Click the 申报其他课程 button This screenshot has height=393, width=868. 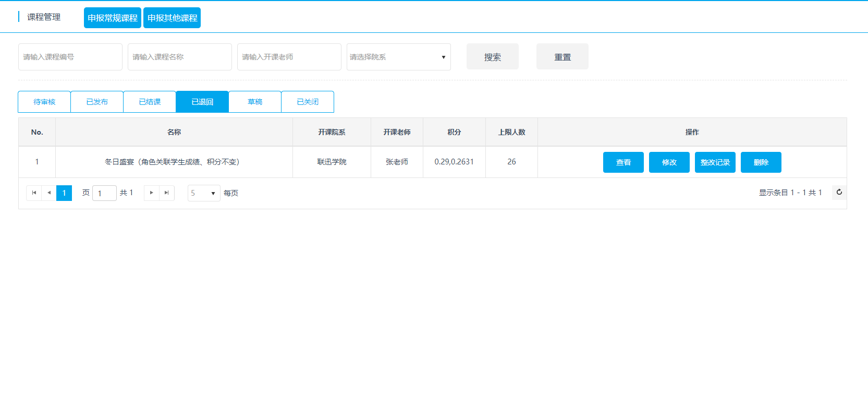172,18
